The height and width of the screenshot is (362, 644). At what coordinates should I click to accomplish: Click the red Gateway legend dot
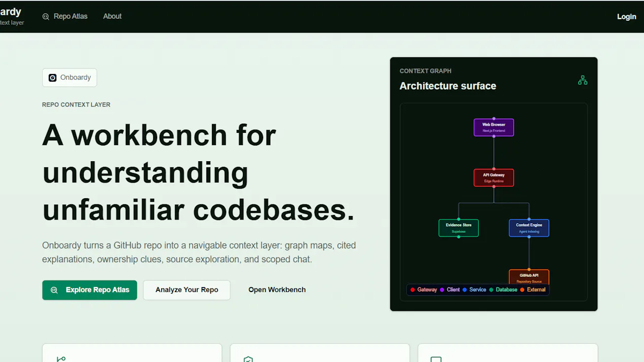(x=413, y=290)
